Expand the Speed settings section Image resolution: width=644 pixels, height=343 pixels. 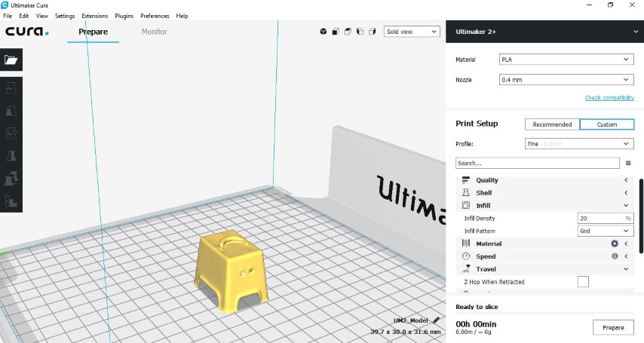click(544, 256)
